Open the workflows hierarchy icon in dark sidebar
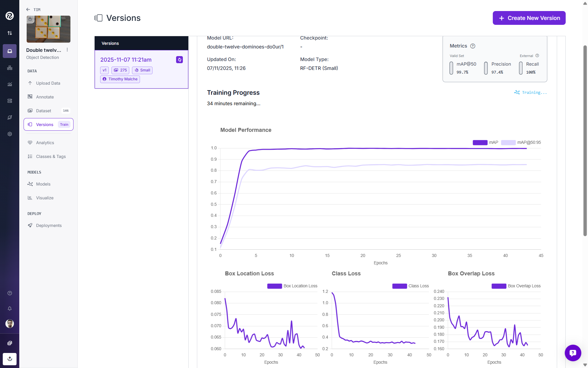The height and width of the screenshot is (368, 588). (x=9, y=68)
